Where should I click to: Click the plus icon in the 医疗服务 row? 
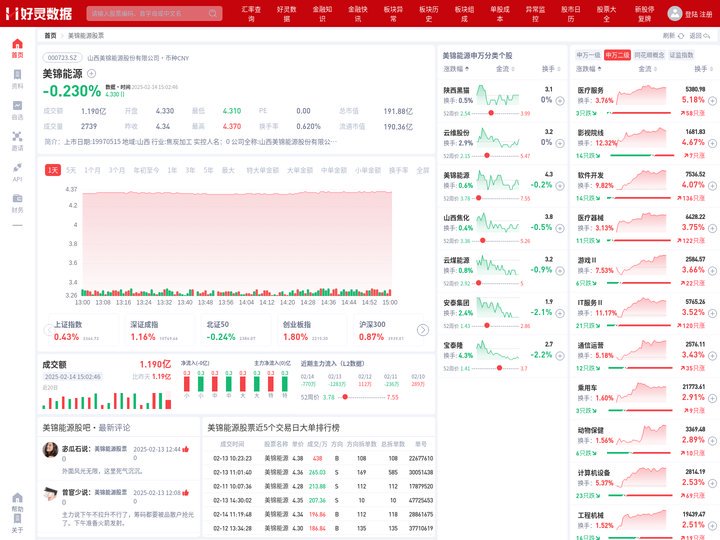tap(712, 101)
